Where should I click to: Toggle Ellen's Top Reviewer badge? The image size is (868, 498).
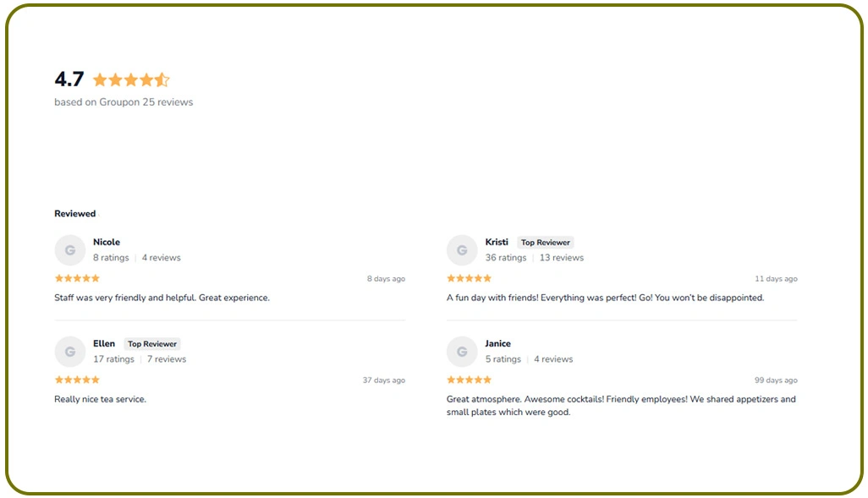[152, 343]
